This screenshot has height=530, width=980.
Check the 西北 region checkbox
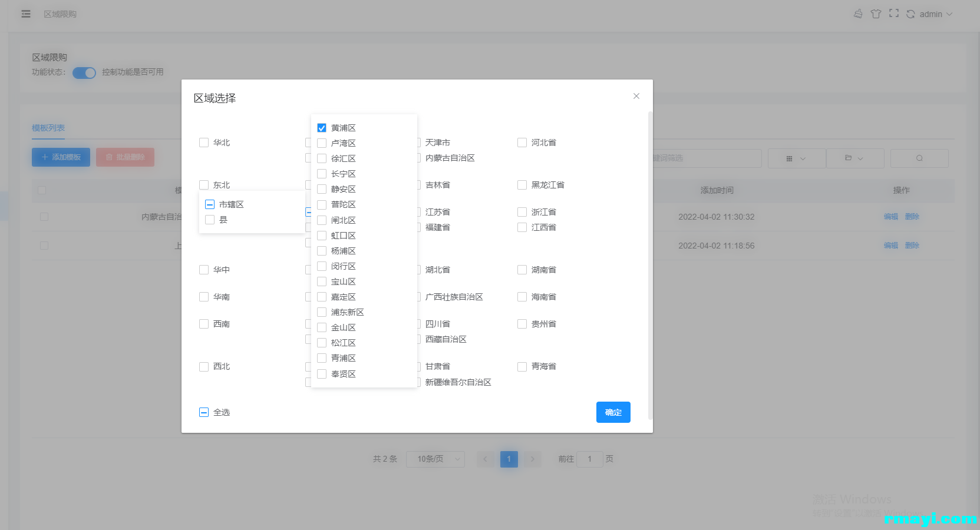coord(204,366)
